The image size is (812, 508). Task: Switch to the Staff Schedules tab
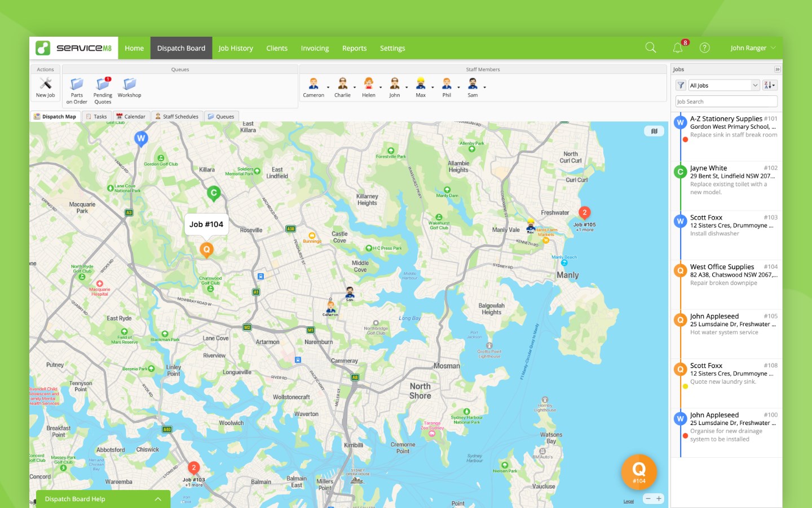point(177,116)
